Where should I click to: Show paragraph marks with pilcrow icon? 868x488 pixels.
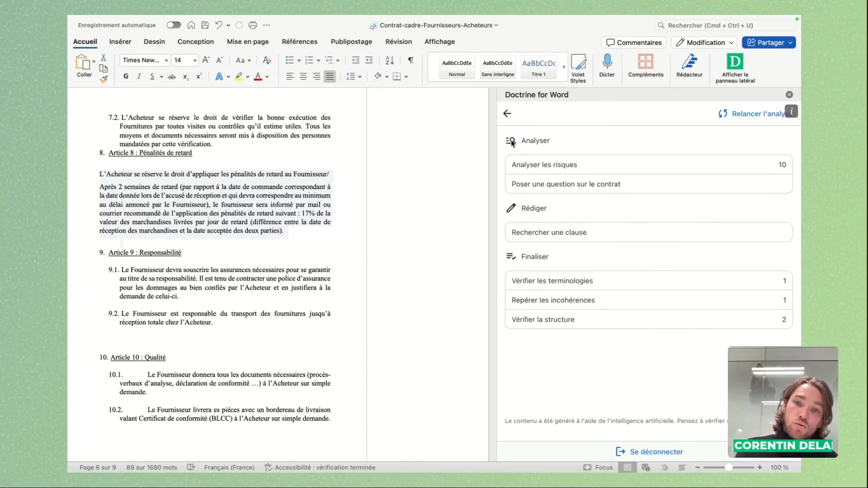pyautogui.click(x=410, y=60)
